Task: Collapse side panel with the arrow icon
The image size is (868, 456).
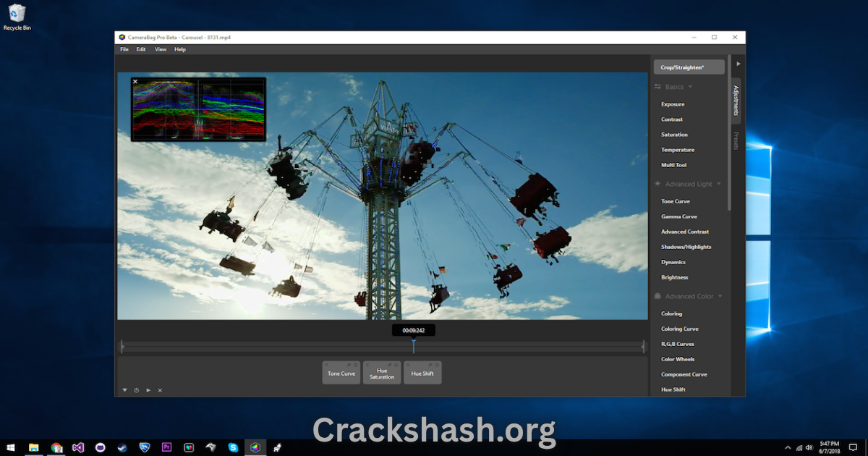Action: (738, 64)
